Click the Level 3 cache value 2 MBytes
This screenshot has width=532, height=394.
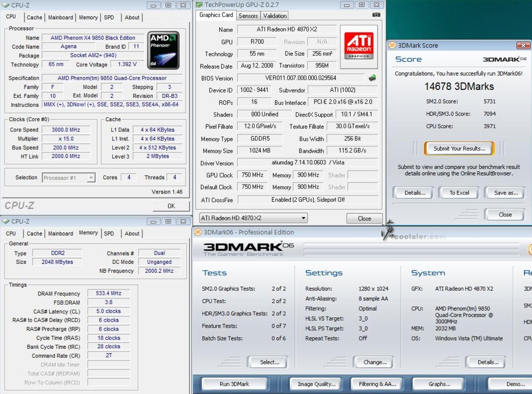[157, 156]
